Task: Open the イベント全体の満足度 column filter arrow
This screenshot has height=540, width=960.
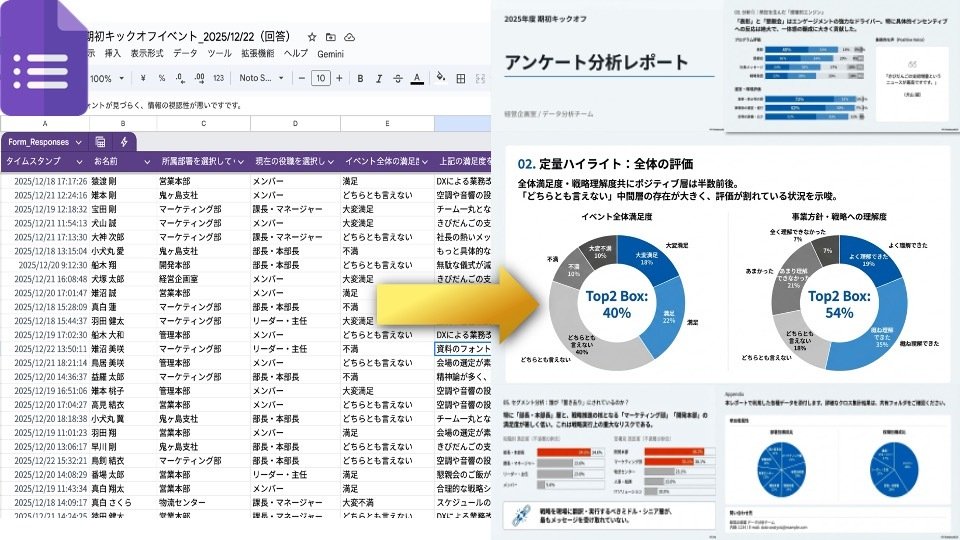Action: [424, 162]
